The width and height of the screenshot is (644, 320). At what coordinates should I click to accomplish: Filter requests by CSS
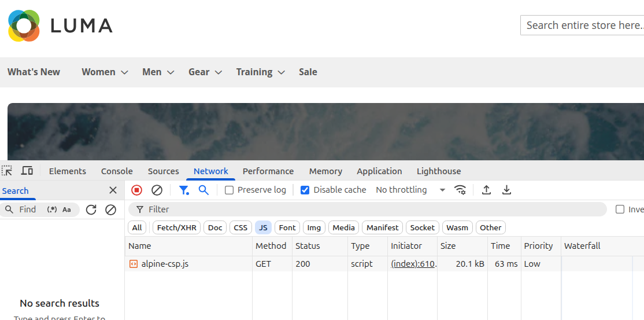click(240, 227)
